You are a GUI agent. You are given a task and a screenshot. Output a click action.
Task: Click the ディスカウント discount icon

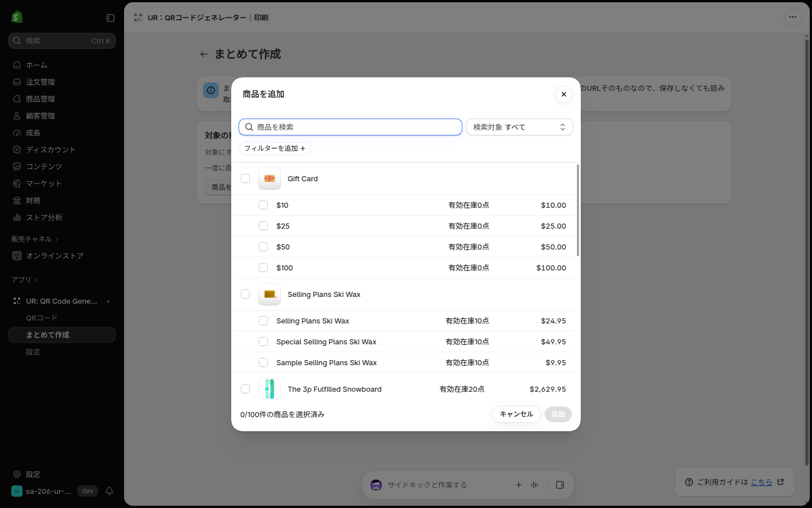click(x=17, y=150)
